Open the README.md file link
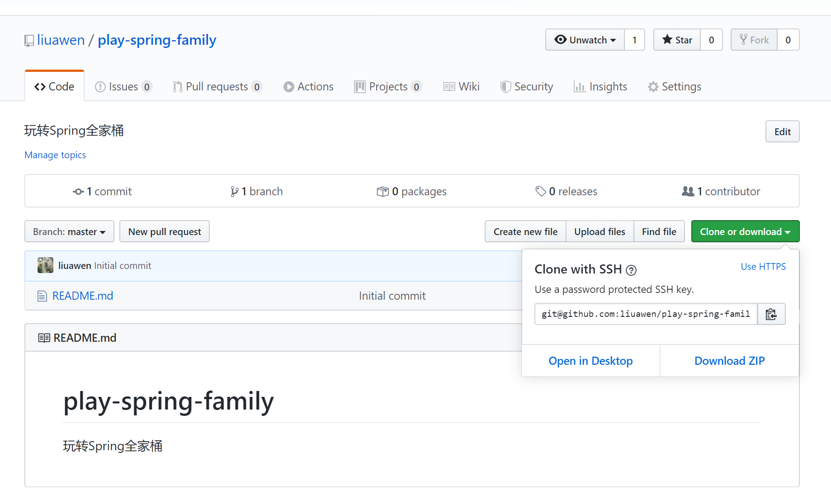Screen dimensions: 831x504 click(83, 296)
